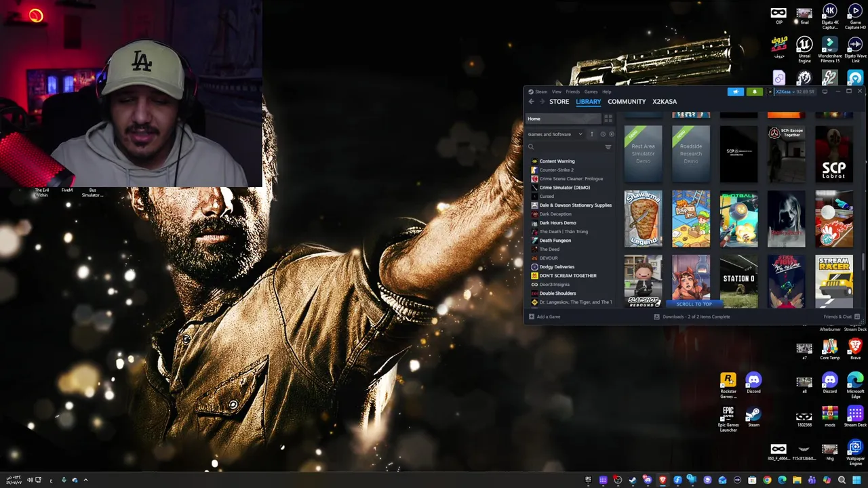Open the Help menu in Steam
The image size is (868, 488).
pyautogui.click(x=606, y=91)
